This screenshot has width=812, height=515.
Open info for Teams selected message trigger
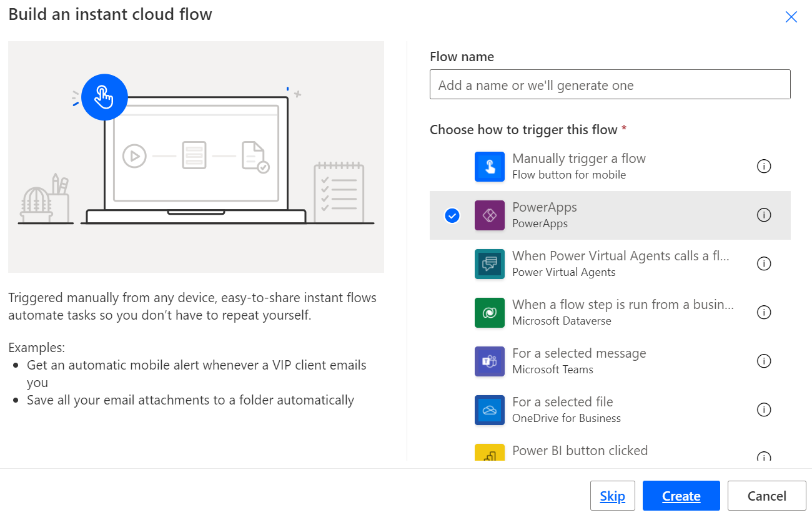click(x=764, y=361)
